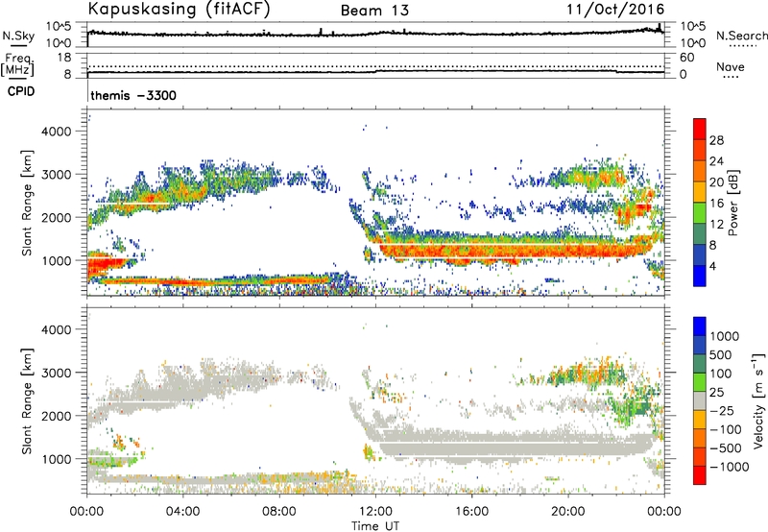Pick the dark blue top of velocity color bar
The width and height of the screenshot is (768, 532).
pos(700,326)
